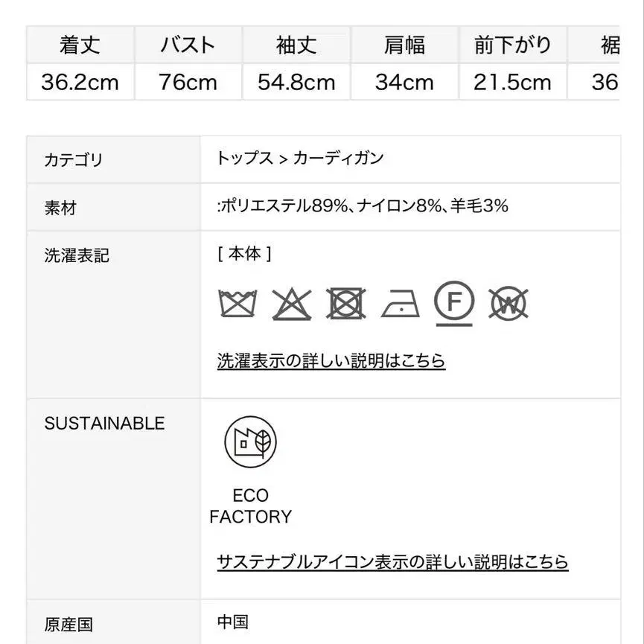The image size is (644, 644).
Task: Select the 袖丈 size column header
Action: (296, 45)
